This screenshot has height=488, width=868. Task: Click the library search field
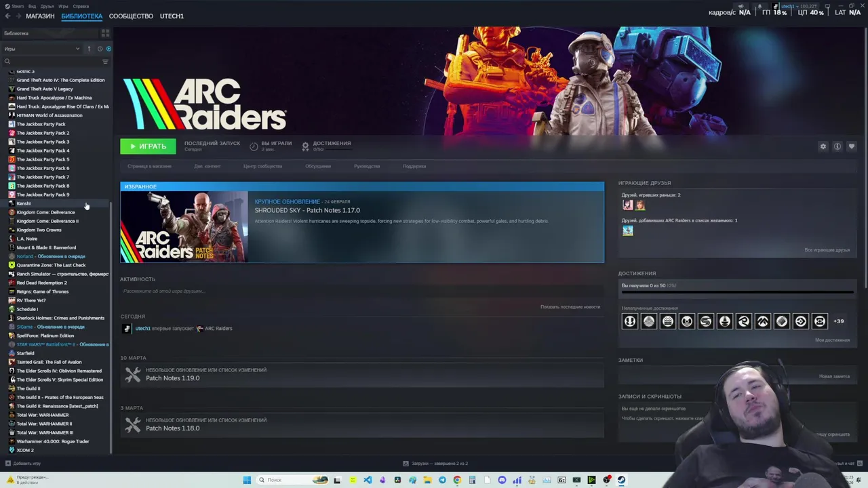coord(51,62)
